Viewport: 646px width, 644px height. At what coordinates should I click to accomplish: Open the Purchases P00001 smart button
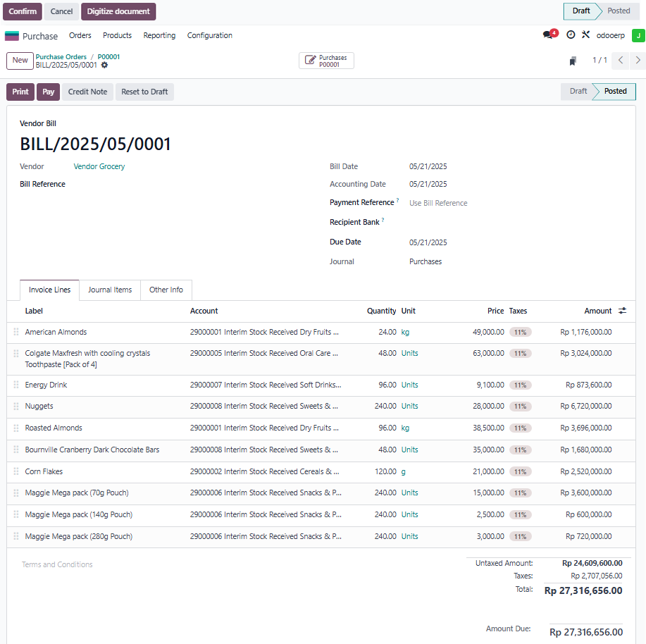(x=326, y=61)
